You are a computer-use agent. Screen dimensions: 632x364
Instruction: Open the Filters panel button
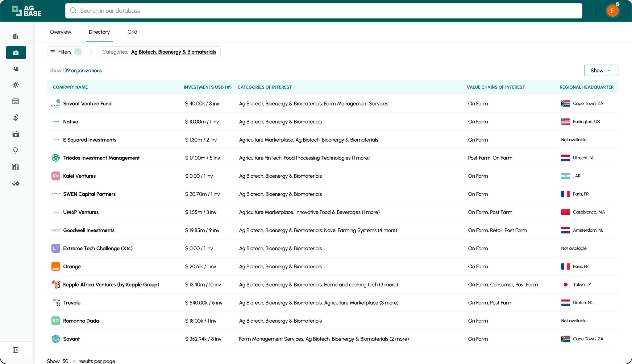tap(66, 52)
